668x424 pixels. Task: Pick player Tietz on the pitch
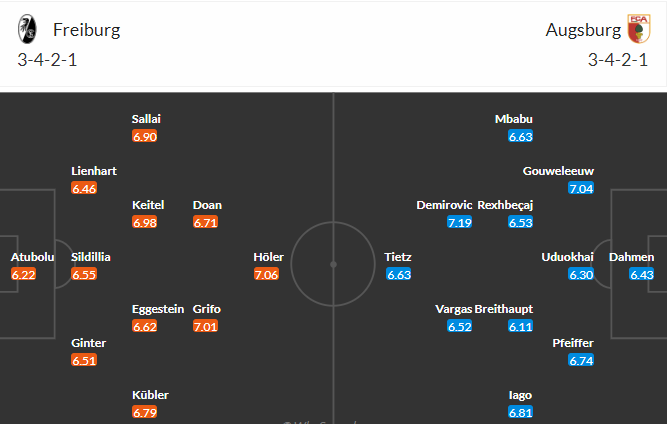[x=398, y=257]
